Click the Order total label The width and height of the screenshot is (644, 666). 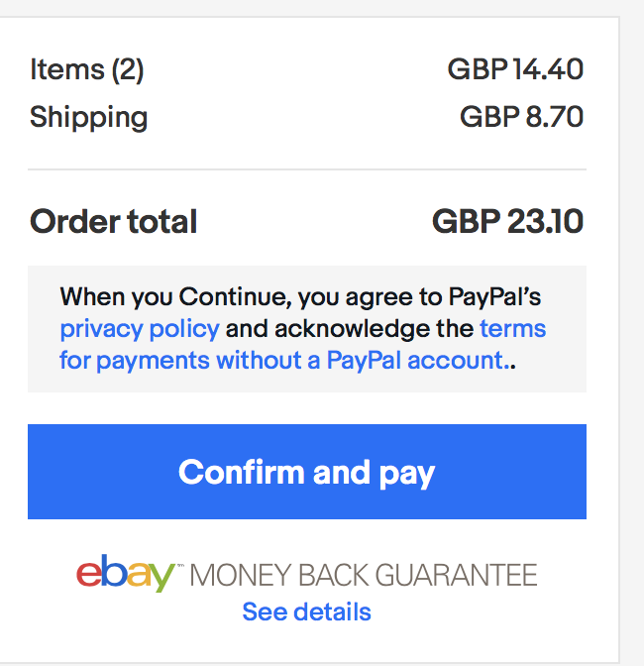pos(113,221)
